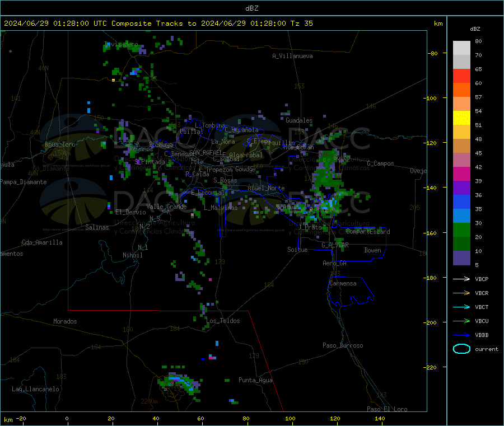The height and width of the screenshot is (426, 504).
Task: Click the 'Agua_Toro' map label
Action: click(x=60, y=144)
